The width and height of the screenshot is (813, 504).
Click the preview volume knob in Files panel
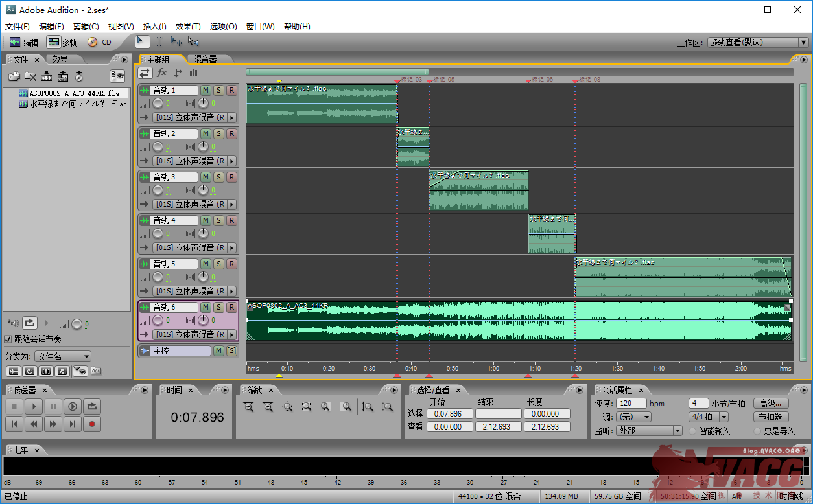coord(77,323)
